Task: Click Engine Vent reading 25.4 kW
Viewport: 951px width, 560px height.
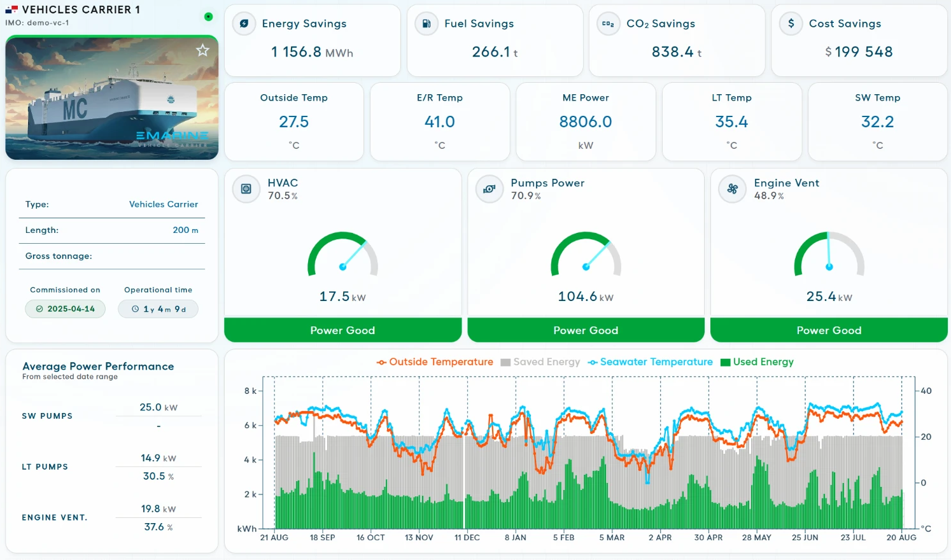Action: 829,297
